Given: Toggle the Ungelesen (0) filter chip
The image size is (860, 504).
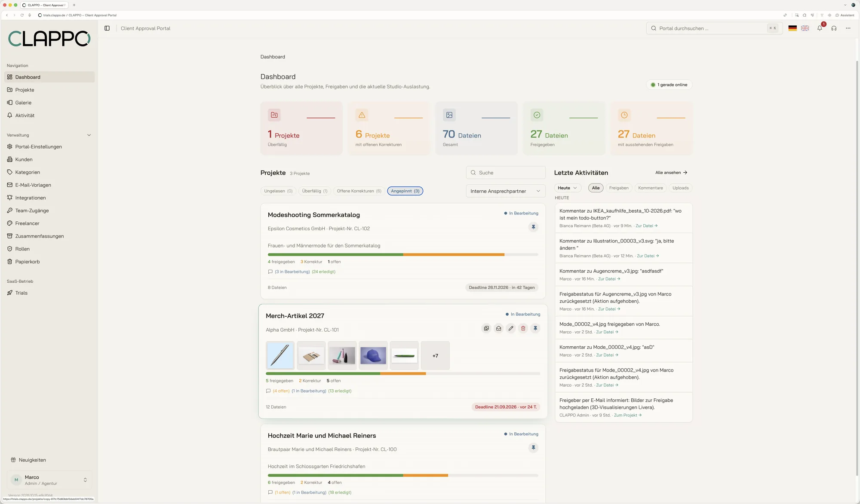Looking at the screenshot, I should click(278, 191).
